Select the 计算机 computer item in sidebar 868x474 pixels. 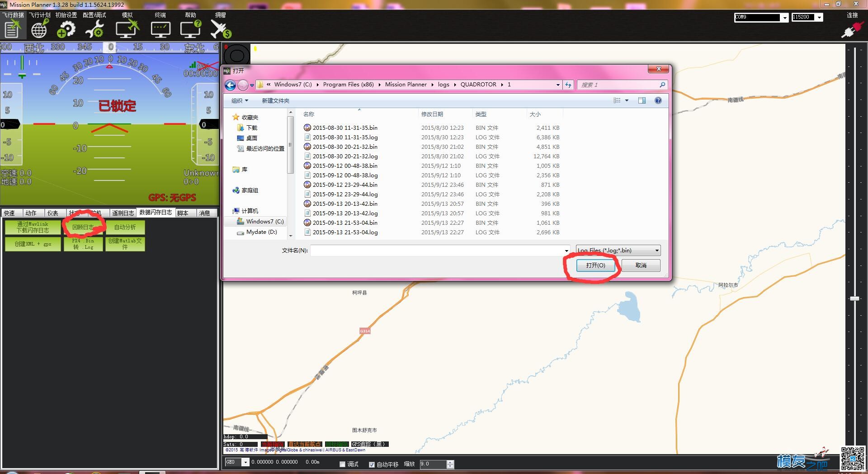pos(245,211)
